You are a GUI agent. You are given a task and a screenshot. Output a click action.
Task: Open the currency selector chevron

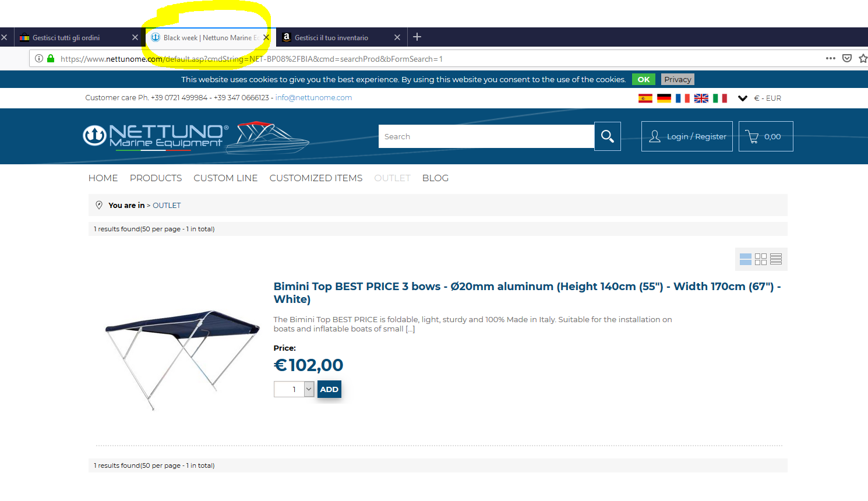743,98
